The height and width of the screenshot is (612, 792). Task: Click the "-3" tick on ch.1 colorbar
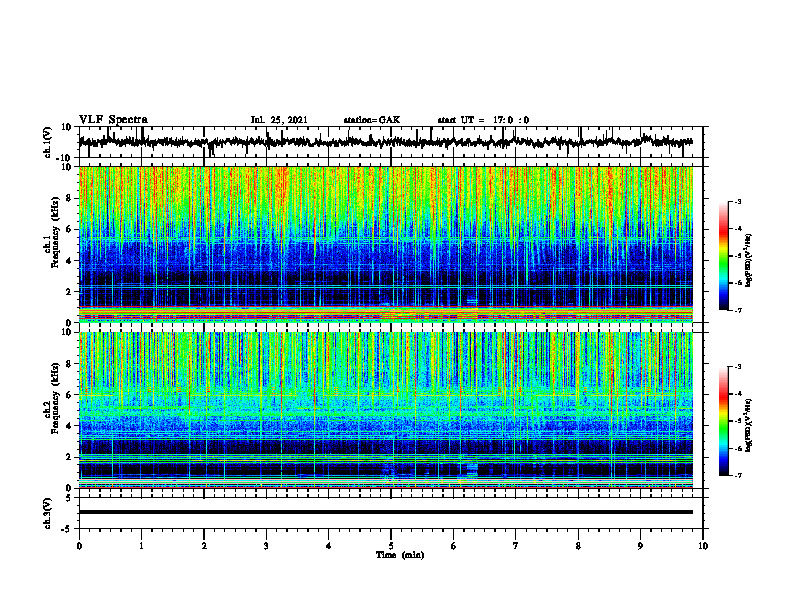pos(737,201)
